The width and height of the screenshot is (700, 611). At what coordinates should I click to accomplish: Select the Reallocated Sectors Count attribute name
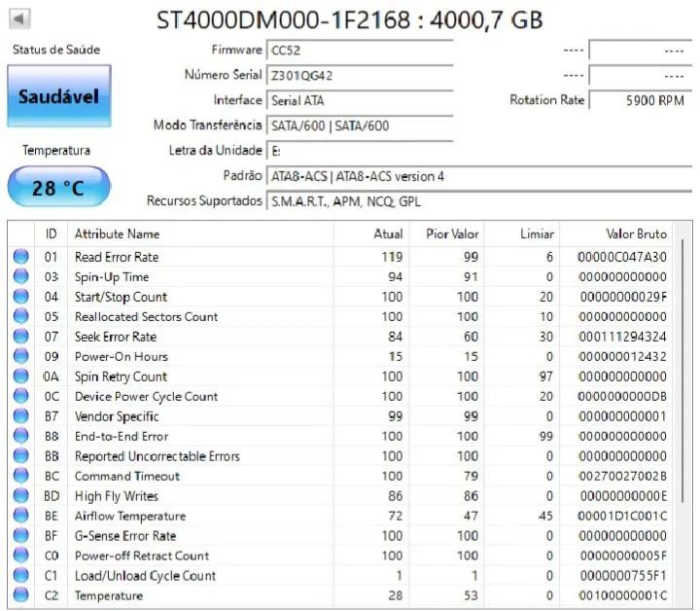point(146,316)
